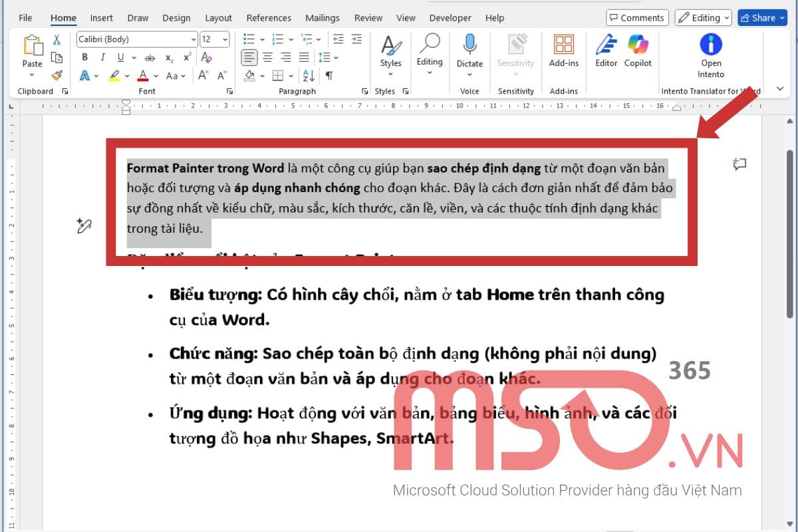The height and width of the screenshot is (532, 798).
Task: Open the Calibri (Body) font name dropdown
Action: pyautogui.click(x=194, y=39)
